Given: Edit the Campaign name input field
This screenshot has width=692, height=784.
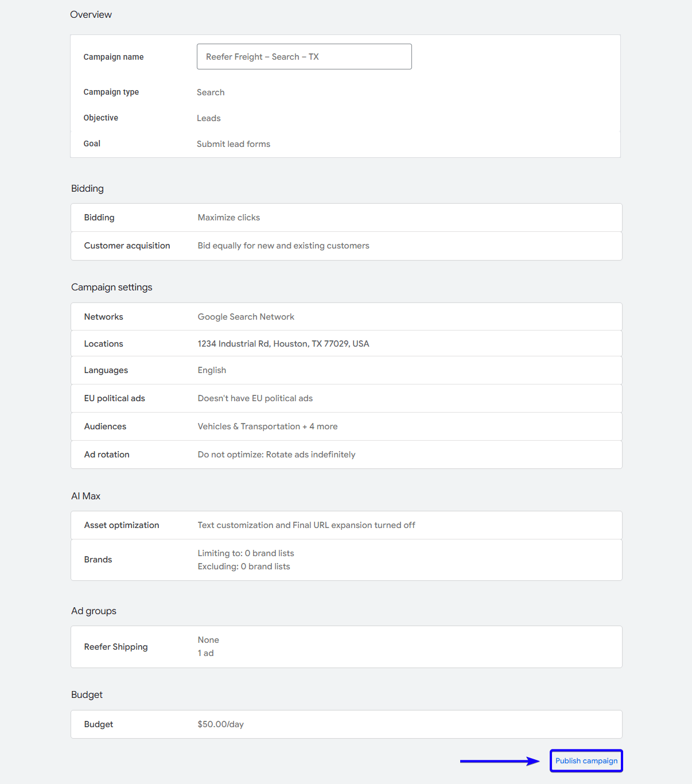Looking at the screenshot, I should [x=304, y=56].
